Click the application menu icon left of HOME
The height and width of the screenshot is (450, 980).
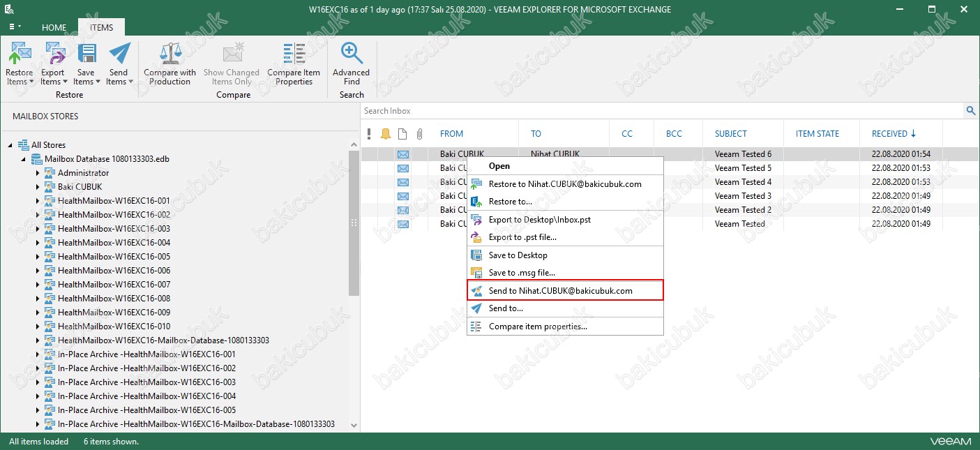pos(14,27)
